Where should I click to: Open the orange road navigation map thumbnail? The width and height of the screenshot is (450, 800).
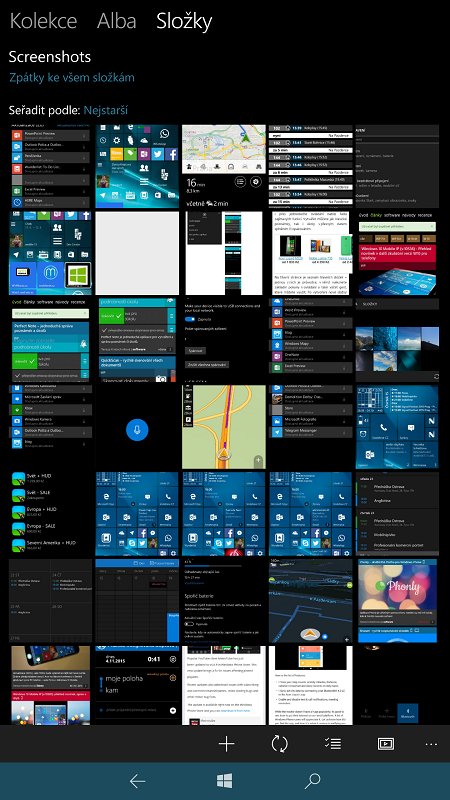(224, 427)
